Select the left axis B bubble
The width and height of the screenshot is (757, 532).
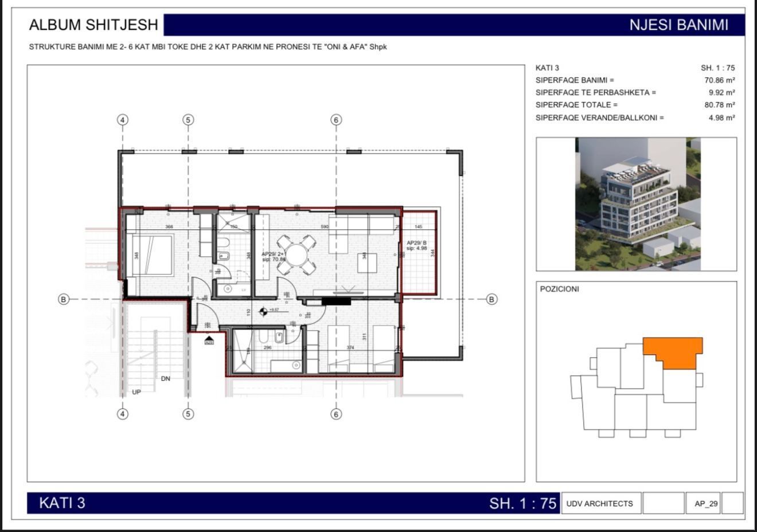(64, 299)
